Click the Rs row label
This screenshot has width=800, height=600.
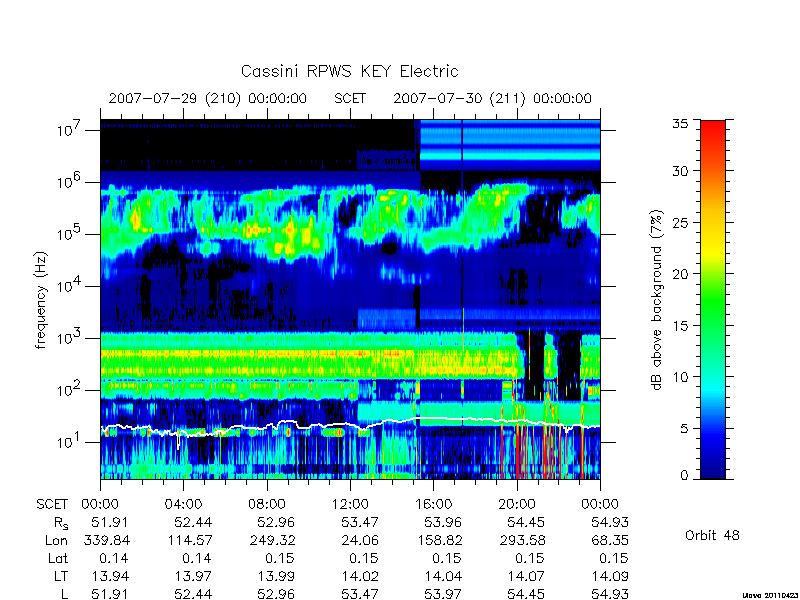click(x=61, y=523)
